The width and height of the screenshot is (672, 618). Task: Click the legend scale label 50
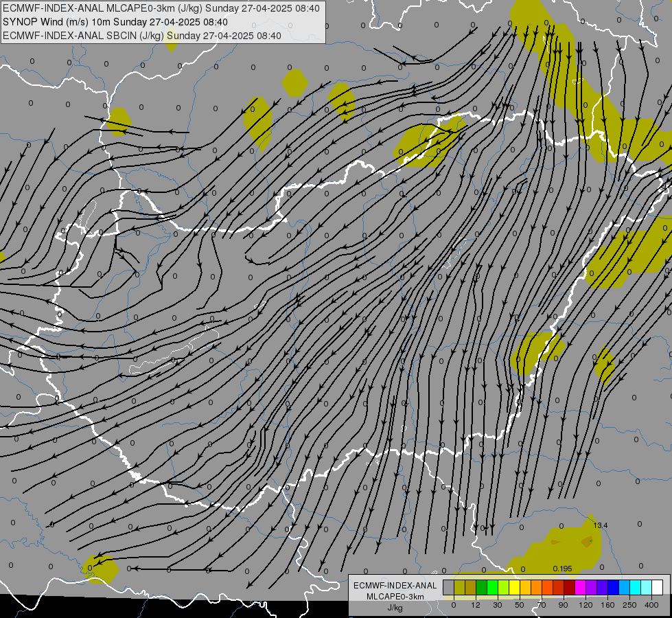click(520, 605)
